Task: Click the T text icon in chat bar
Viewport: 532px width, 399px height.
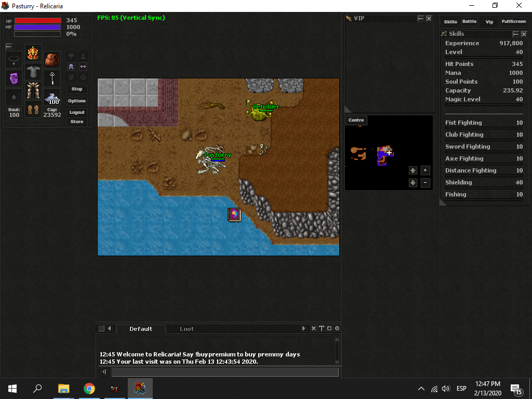Action: (321, 328)
